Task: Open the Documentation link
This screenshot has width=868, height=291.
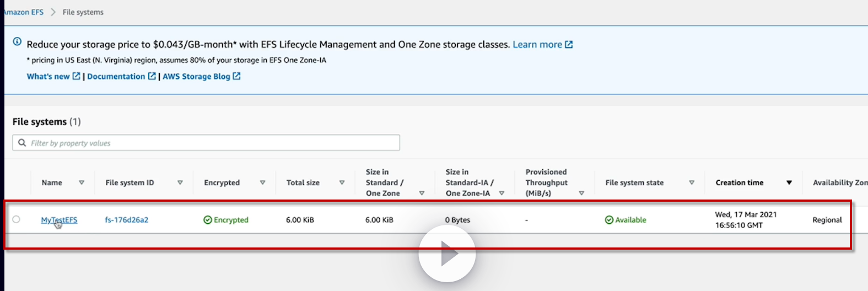Action: tap(121, 77)
